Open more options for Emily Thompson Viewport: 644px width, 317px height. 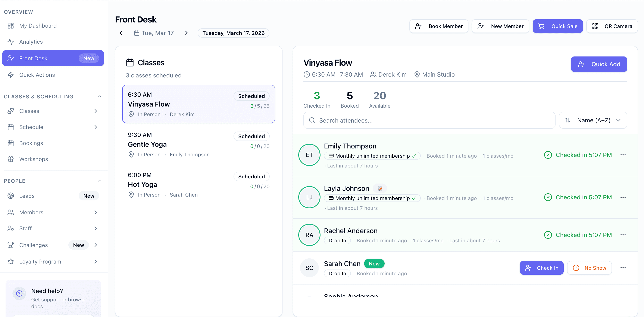pyautogui.click(x=623, y=155)
